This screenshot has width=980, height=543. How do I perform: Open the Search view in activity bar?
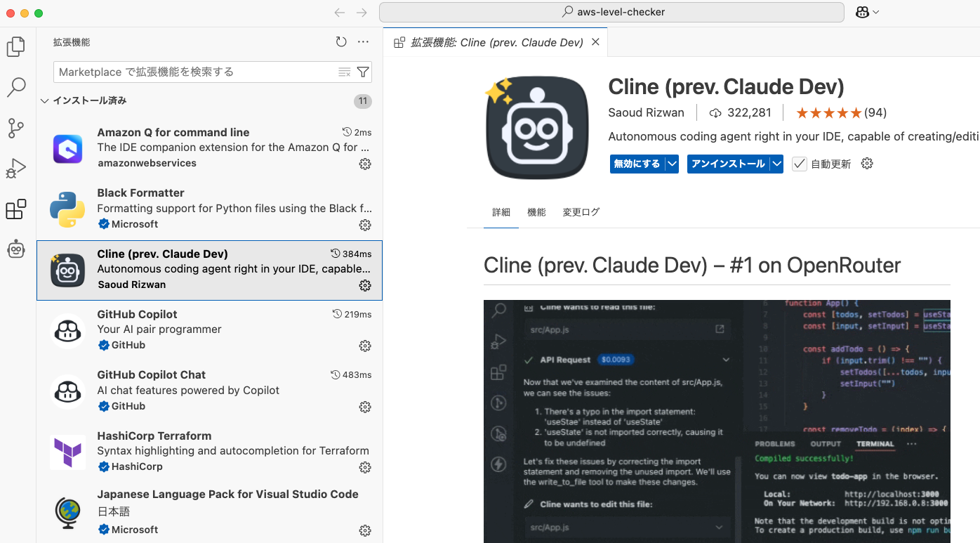[16, 88]
